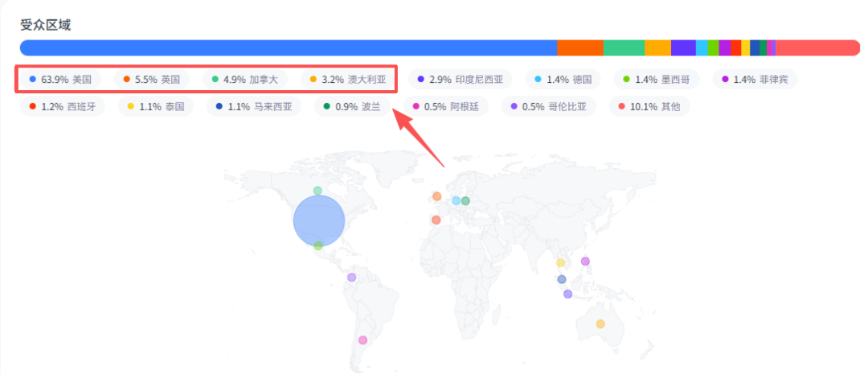The image size is (868, 375).
Task: Click the lime Mexico bubble on the map
Action: coord(317,245)
